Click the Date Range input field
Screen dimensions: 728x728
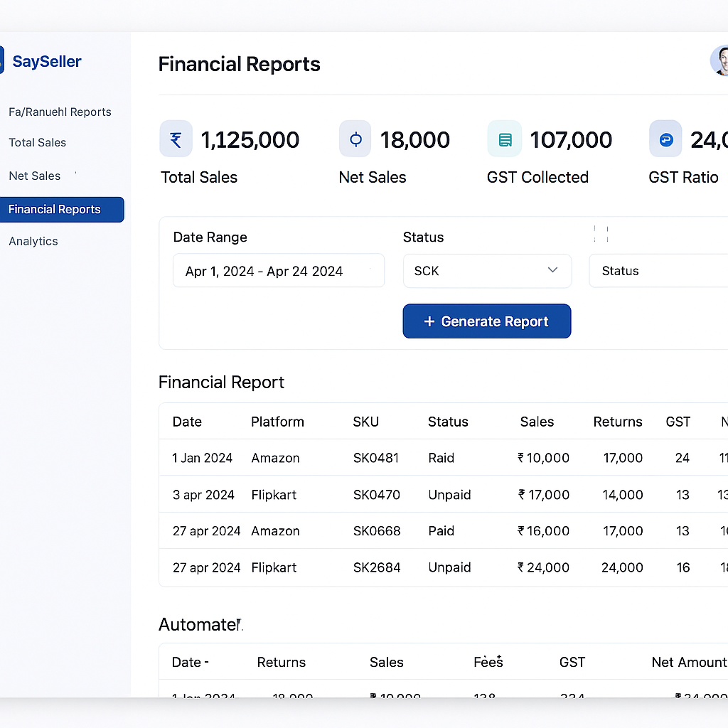click(x=279, y=271)
